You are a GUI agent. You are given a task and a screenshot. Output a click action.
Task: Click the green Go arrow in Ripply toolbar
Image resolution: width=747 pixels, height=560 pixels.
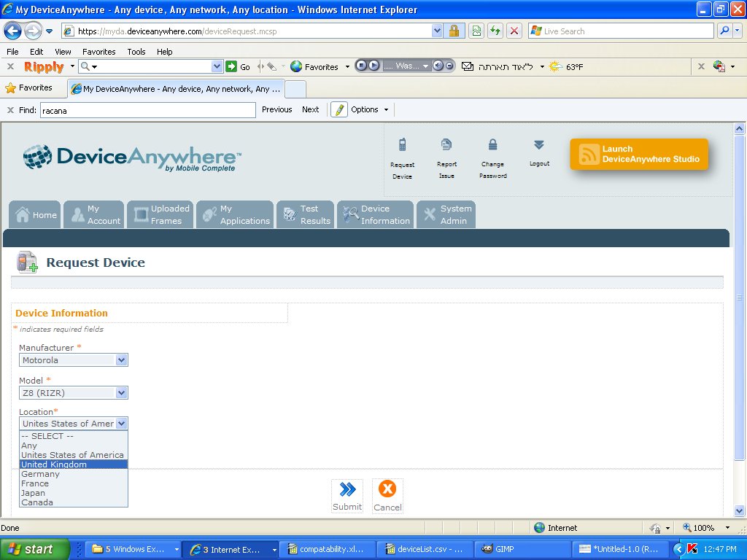[231, 66]
